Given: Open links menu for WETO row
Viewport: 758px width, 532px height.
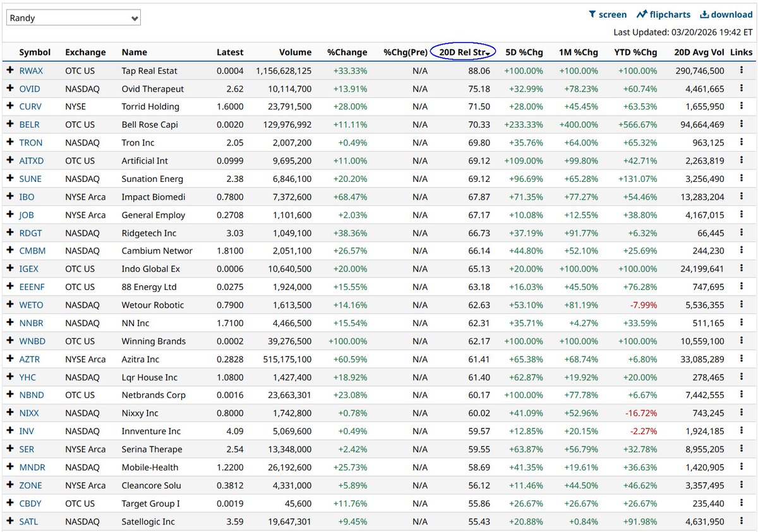Looking at the screenshot, I should (x=741, y=305).
